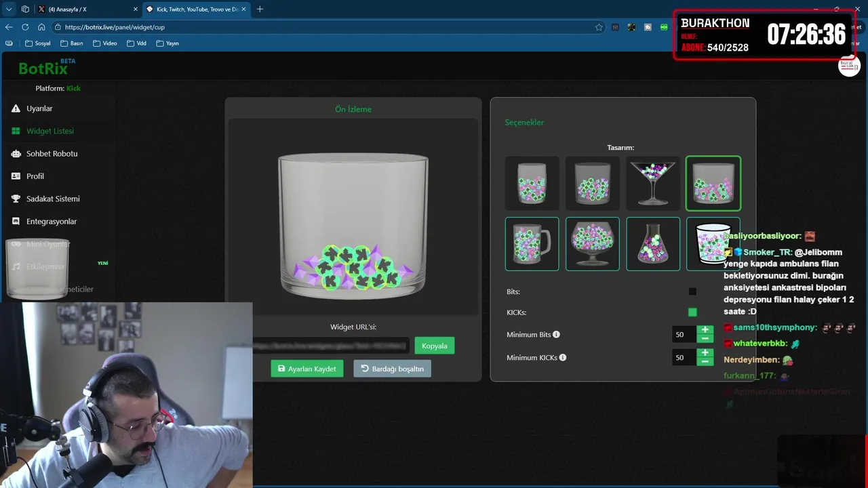The height and width of the screenshot is (488, 868).
Task: Click the Uyarılar warning triangle icon
Action: pyautogui.click(x=16, y=108)
